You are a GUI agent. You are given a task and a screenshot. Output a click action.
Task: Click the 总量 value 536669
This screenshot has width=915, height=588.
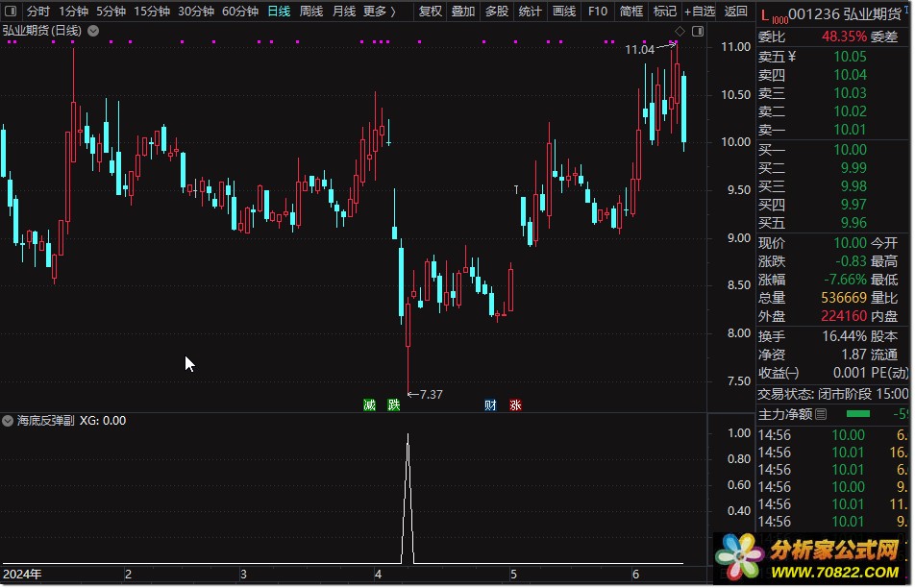click(x=844, y=298)
